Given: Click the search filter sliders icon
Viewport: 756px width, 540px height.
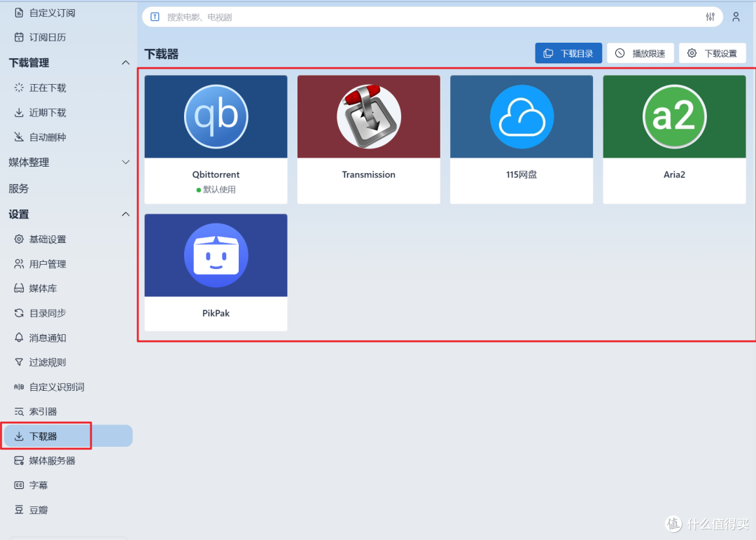Looking at the screenshot, I should [710, 17].
